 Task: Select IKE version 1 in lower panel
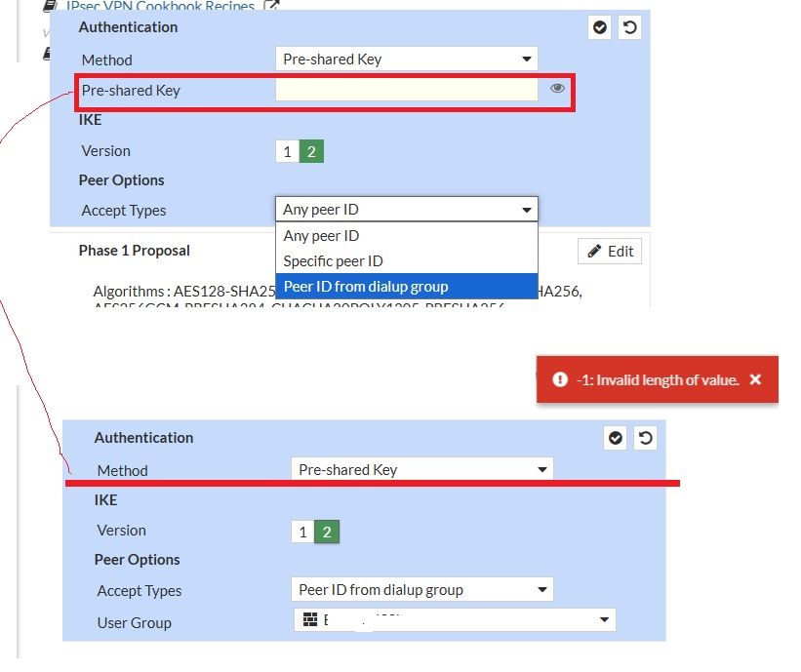pyautogui.click(x=302, y=532)
